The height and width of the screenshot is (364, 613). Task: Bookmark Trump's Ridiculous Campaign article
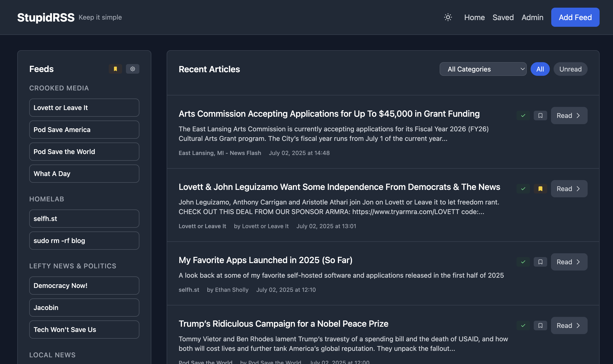[540, 325]
